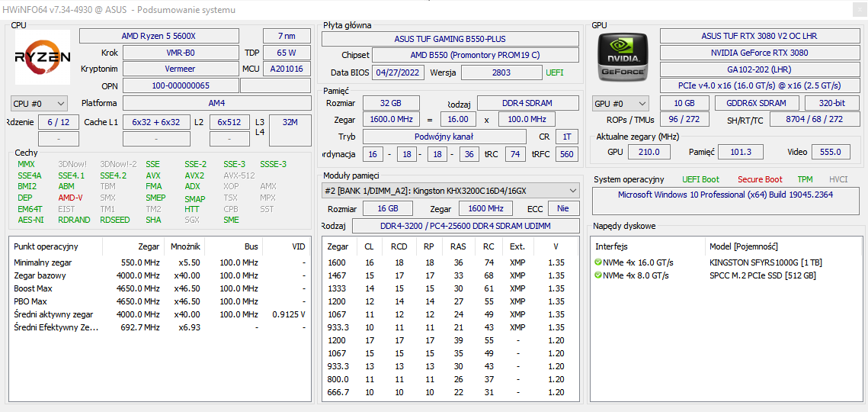Click the ASUS TUF GAMING B550-PLUS motherboard field
Viewport: 868px width, 412px height.
[450, 39]
